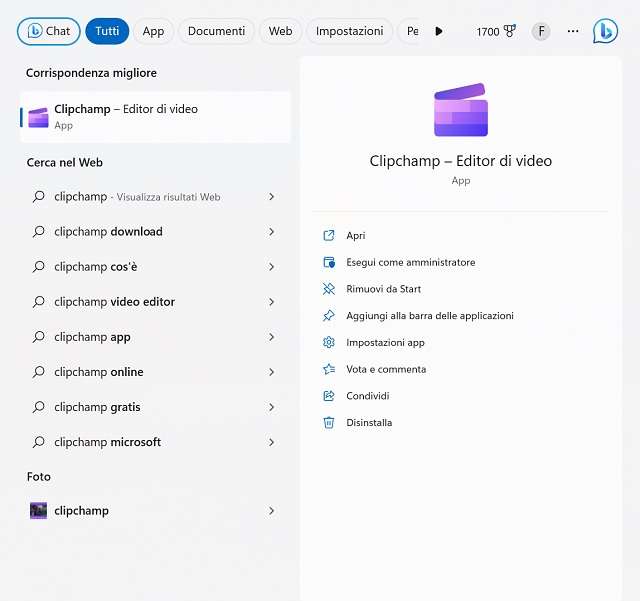Choose Aggiungi alla barra delle applicazioni
This screenshot has height=601, width=640.
pyautogui.click(x=430, y=316)
